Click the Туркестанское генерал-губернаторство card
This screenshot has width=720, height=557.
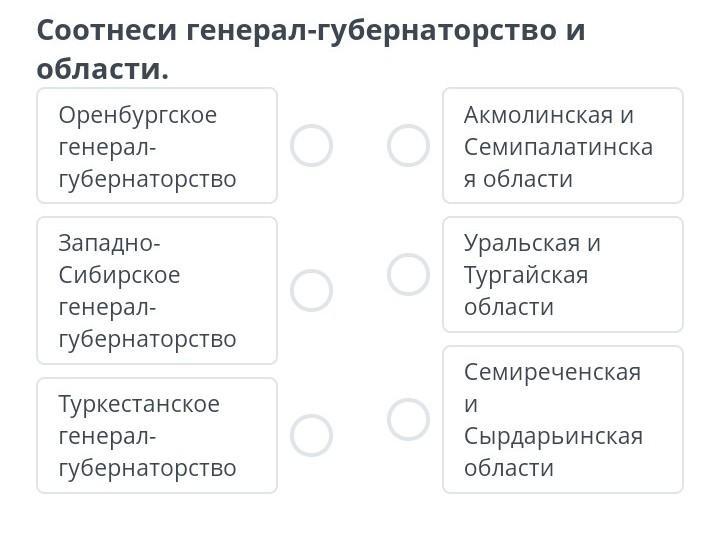pyautogui.click(x=157, y=435)
